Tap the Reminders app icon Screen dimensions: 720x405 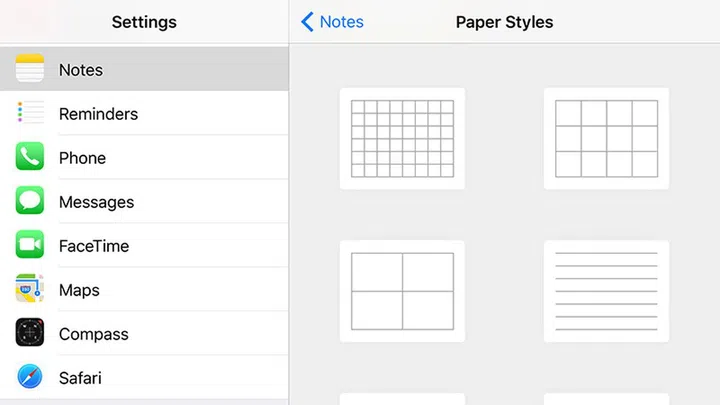click(x=30, y=114)
